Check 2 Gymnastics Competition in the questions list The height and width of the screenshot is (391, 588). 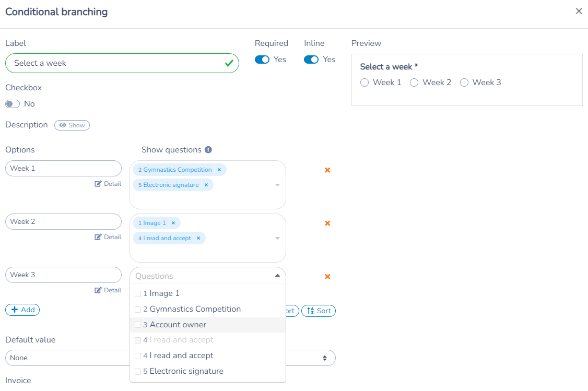point(138,309)
